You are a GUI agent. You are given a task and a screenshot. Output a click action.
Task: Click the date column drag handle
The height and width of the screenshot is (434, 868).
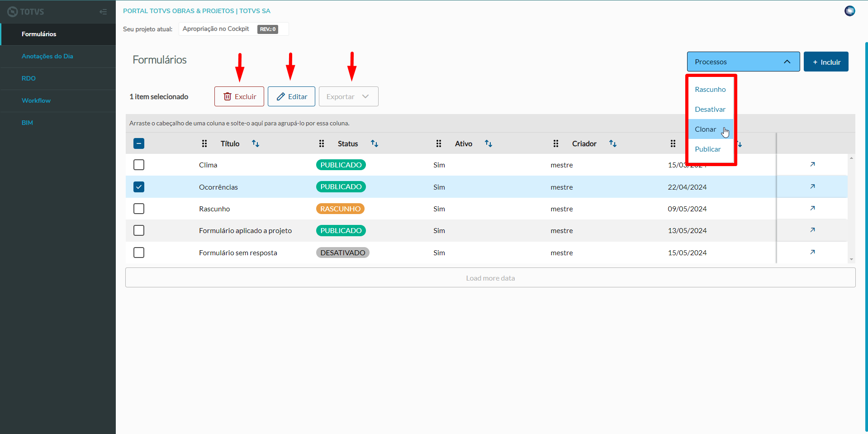[x=673, y=143]
